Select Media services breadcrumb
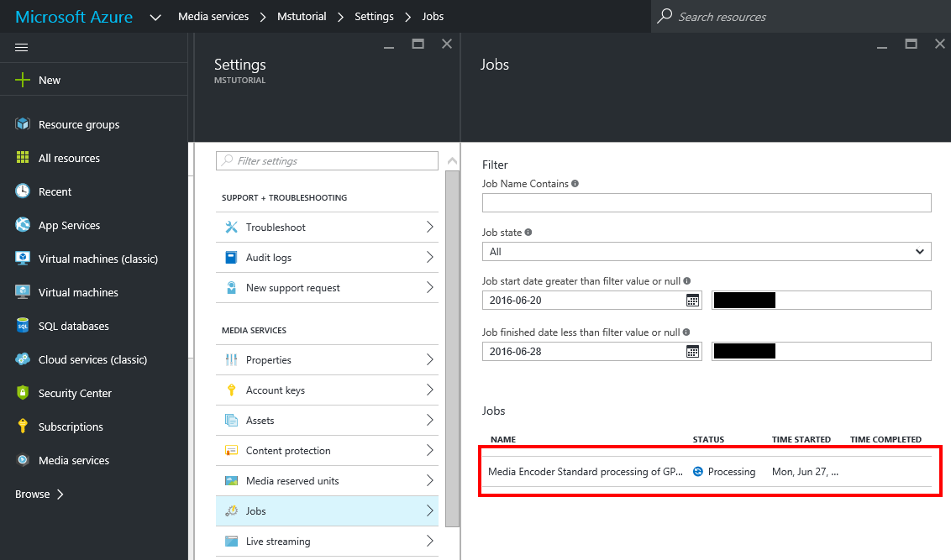The width and height of the screenshot is (951, 560). (x=213, y=16)
